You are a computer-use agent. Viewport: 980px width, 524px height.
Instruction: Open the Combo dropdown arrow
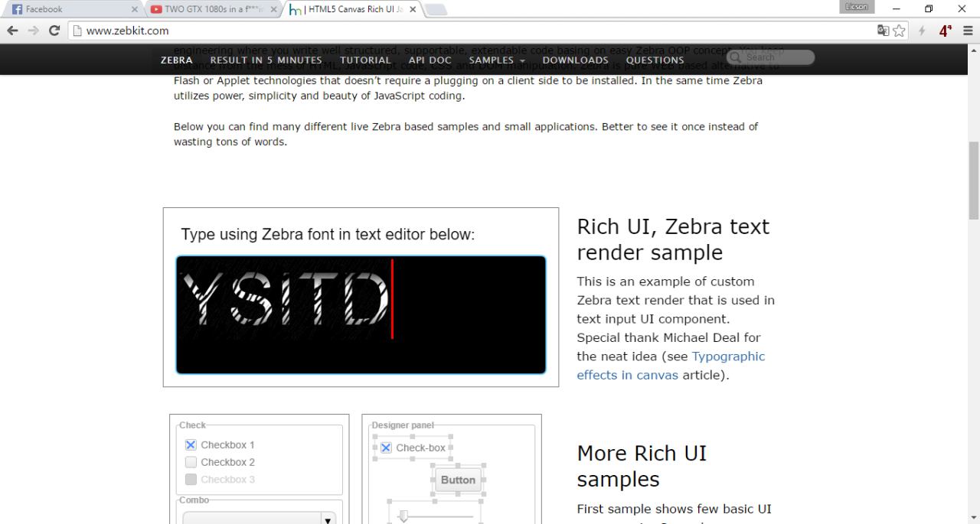coord(328,519)
